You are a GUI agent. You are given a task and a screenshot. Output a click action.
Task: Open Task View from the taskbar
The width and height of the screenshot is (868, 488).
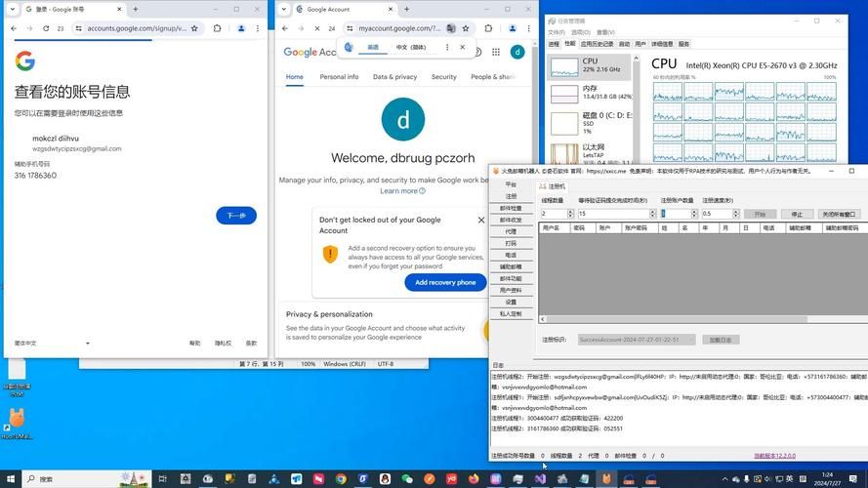click(x=162, y=478)
